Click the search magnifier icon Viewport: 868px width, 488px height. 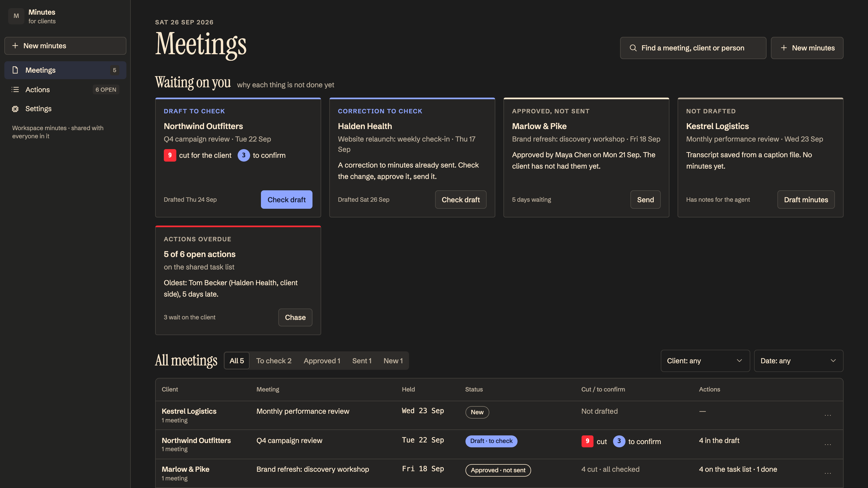click(x=633, y=48)
